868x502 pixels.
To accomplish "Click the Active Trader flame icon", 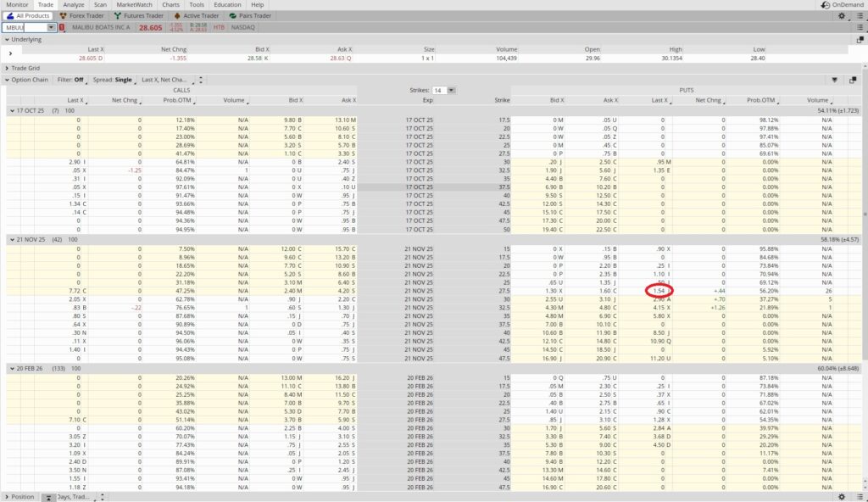I will [x=176, y=15].
